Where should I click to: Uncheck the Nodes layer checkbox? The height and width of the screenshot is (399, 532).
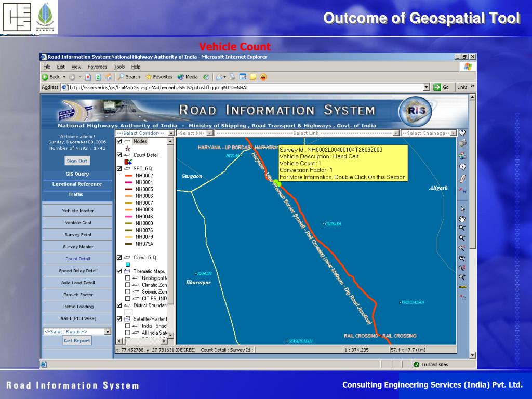119,141
